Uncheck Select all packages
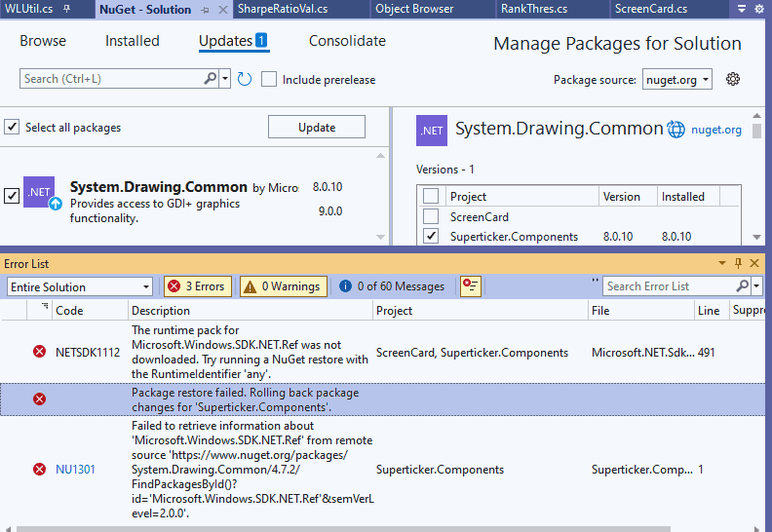The image size is (772, 532). 12,127
